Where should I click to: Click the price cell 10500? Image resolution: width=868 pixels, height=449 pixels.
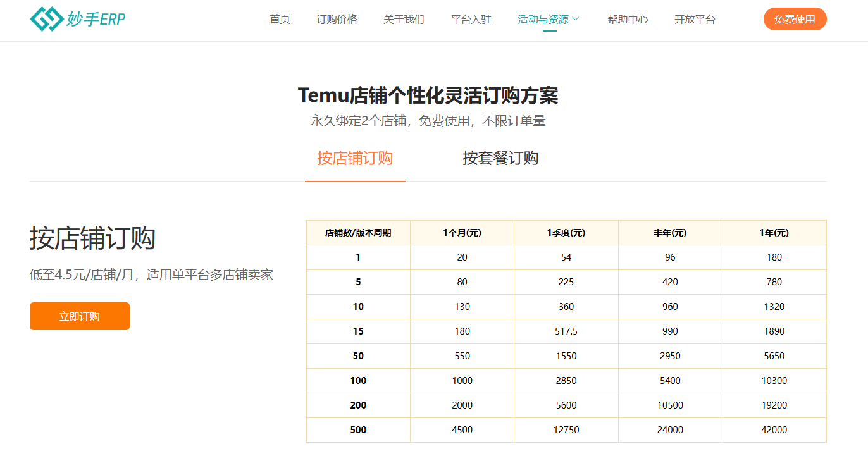tap(670, 405)
